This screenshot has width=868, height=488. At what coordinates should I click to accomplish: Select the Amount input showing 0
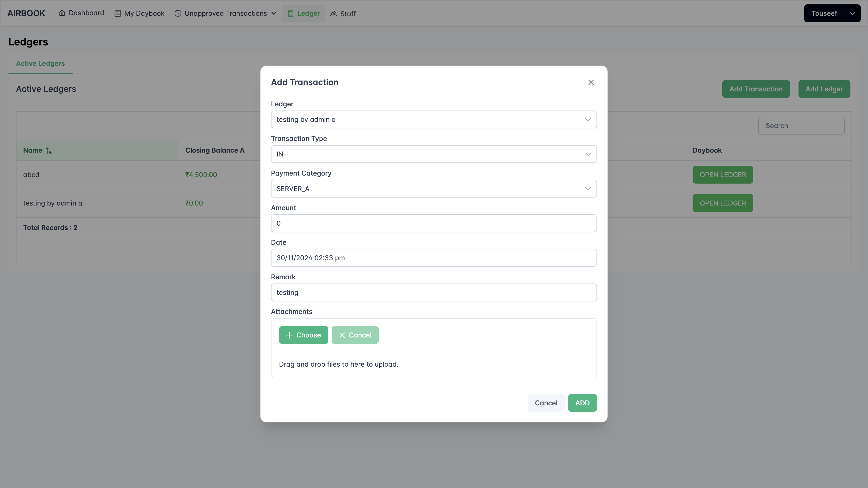point(434,223)
